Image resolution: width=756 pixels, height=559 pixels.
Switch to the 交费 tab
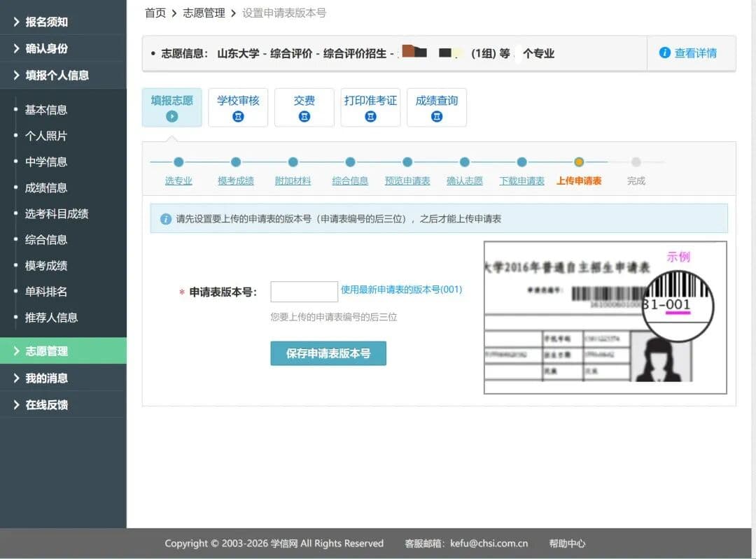304,108
